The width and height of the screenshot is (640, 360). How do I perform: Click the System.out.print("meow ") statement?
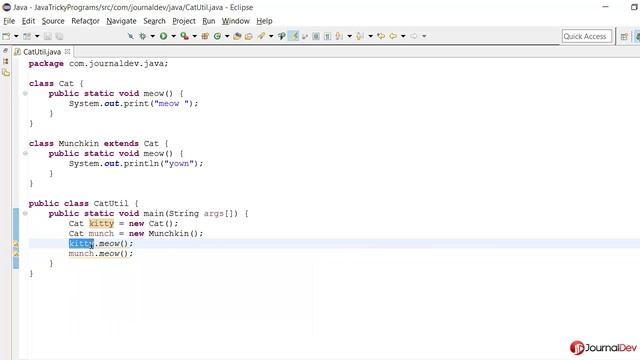(133, 104)
